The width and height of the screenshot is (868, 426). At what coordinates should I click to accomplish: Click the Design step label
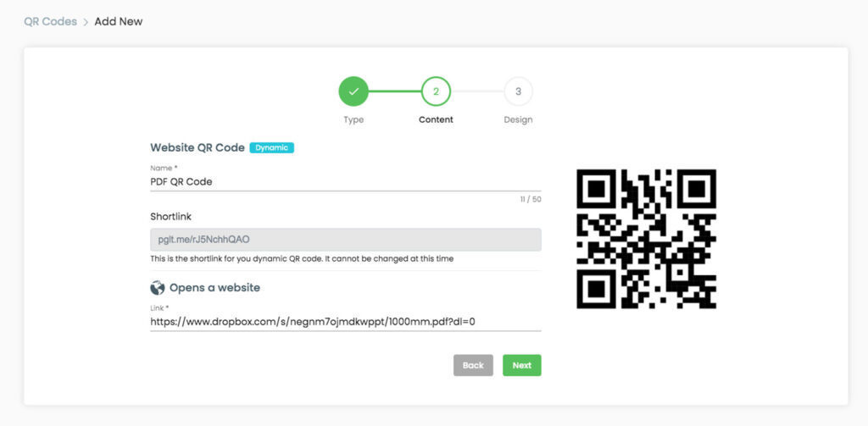[x=518, y=119]
